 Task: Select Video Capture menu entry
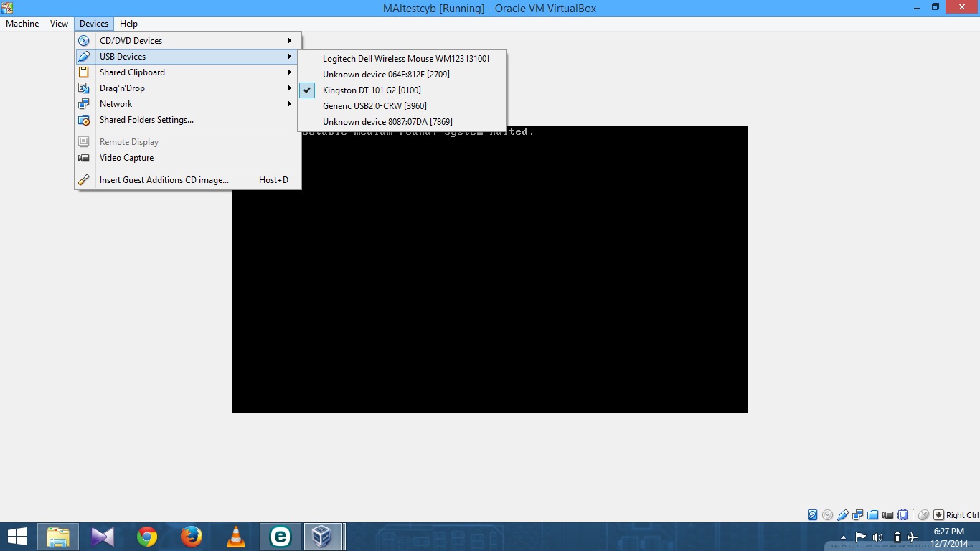[188, 158]
